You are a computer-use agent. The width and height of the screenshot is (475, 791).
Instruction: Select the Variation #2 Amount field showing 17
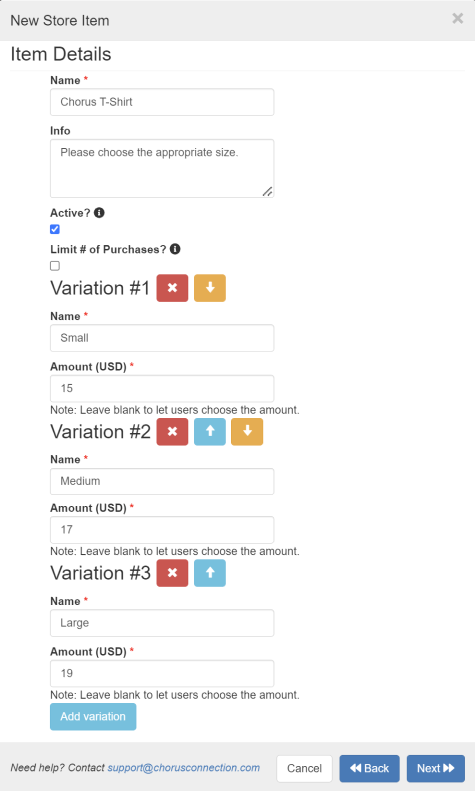pyautogui.click(x=162, y=530)
